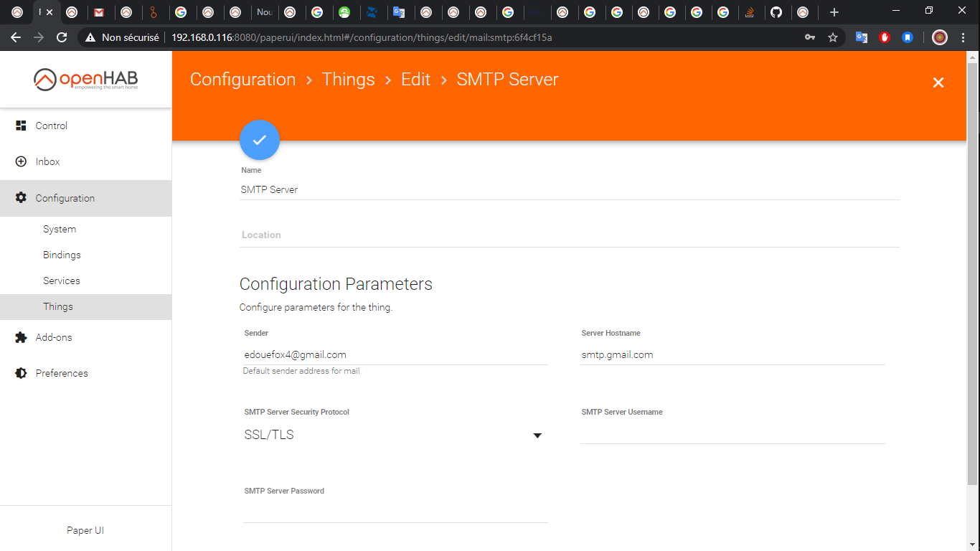
Task: Switch to the Google Translate tab
Action: [399, 12]
